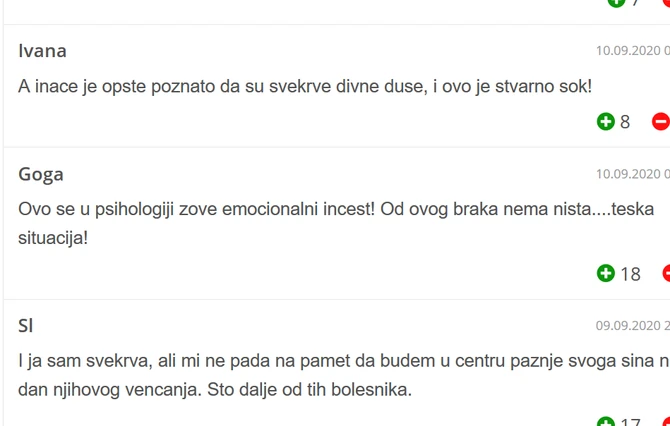The width and height of the screenshot is (670, 426).
Task: Click the upvote count 18 on Goga's comment
Action: click(630, 273)
